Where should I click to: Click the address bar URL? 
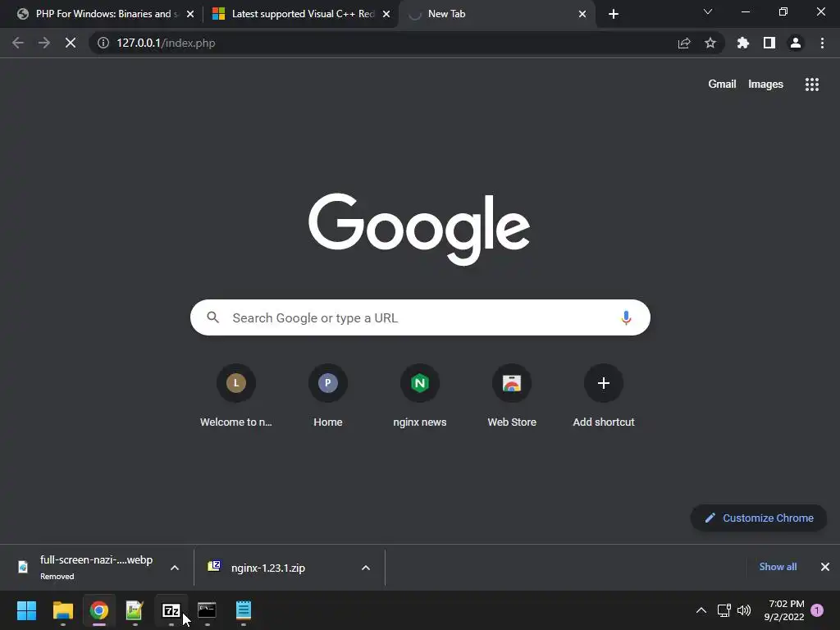(166, 43)
